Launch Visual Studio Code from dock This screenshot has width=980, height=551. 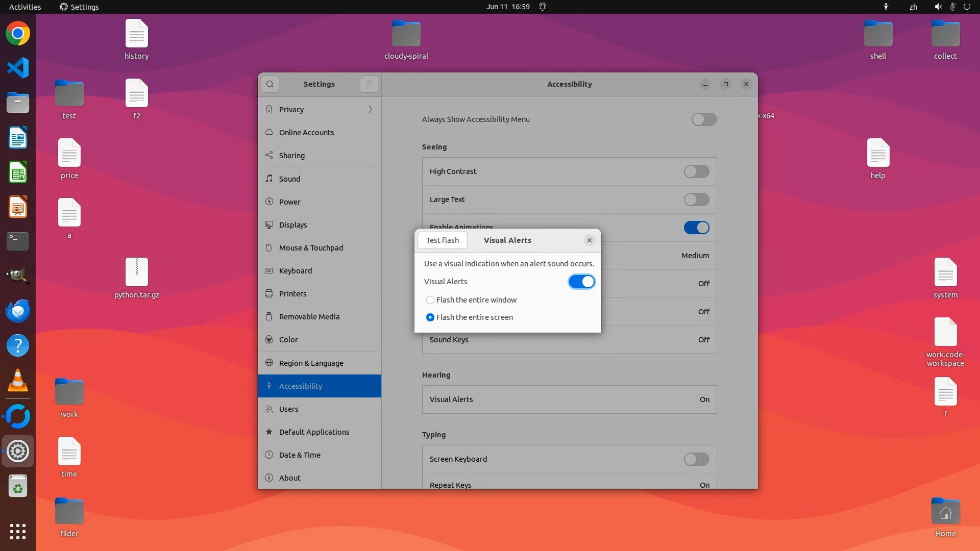click(18, 68)
